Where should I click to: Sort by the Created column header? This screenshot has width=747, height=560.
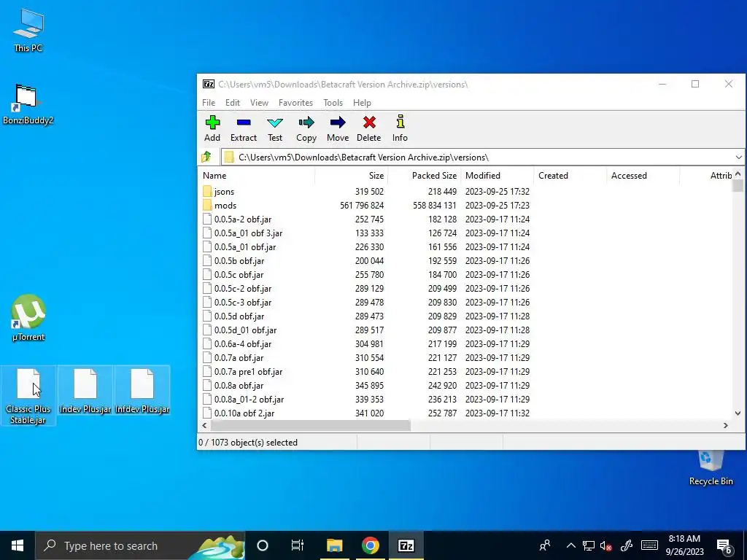coord(570,176)
